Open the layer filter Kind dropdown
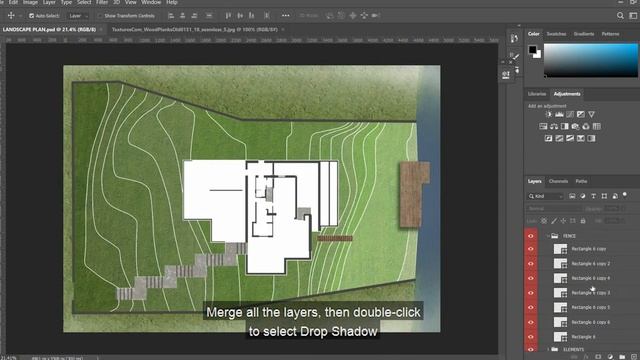 (x=545, y=196)
